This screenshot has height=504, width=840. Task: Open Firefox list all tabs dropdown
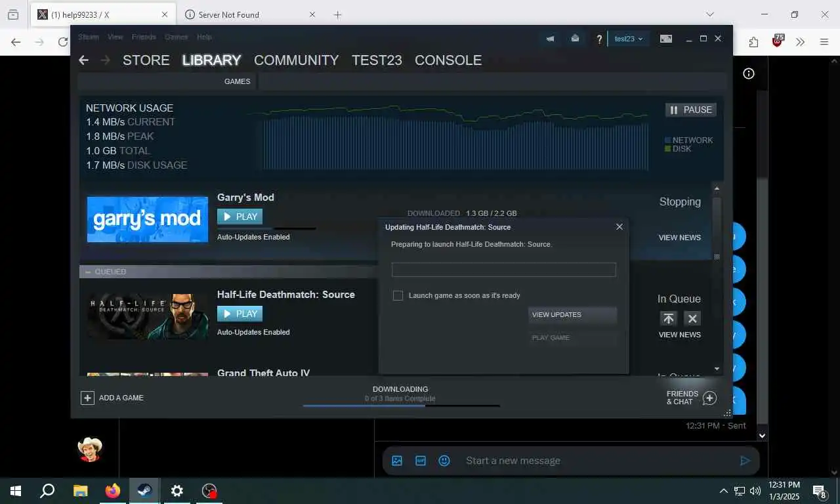[x=709, y=14]
